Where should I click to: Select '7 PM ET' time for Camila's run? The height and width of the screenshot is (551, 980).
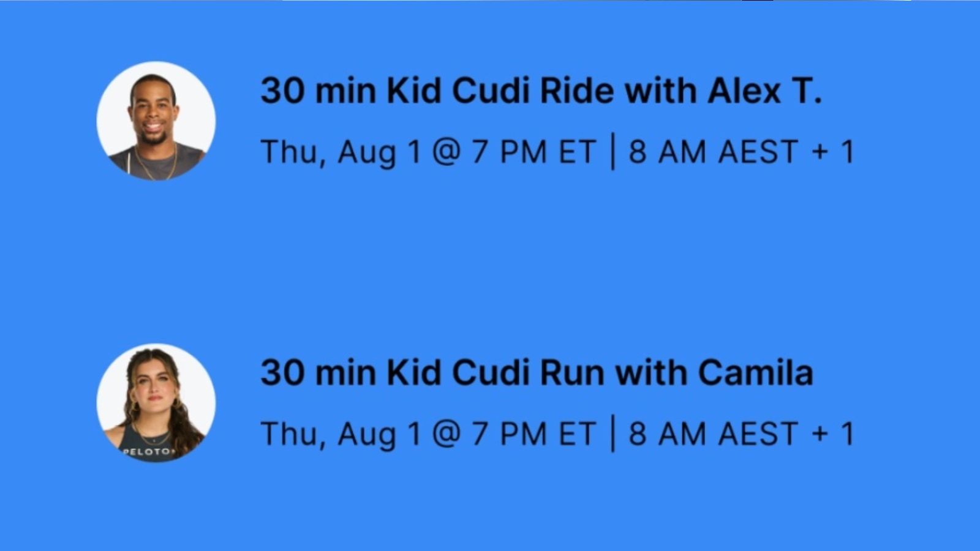533,433
